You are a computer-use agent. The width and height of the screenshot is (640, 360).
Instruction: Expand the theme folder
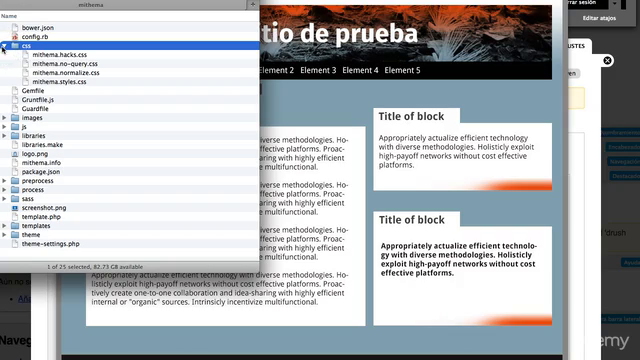(x=4, y=235)
